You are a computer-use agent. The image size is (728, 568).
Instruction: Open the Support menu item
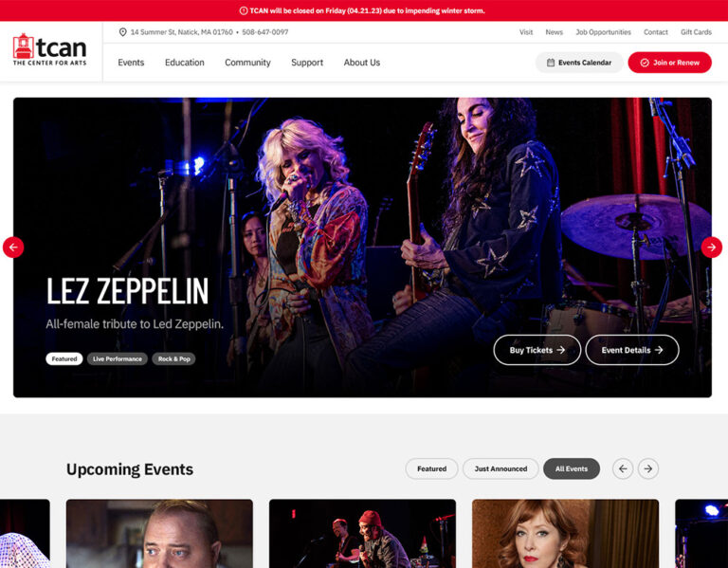307,63
